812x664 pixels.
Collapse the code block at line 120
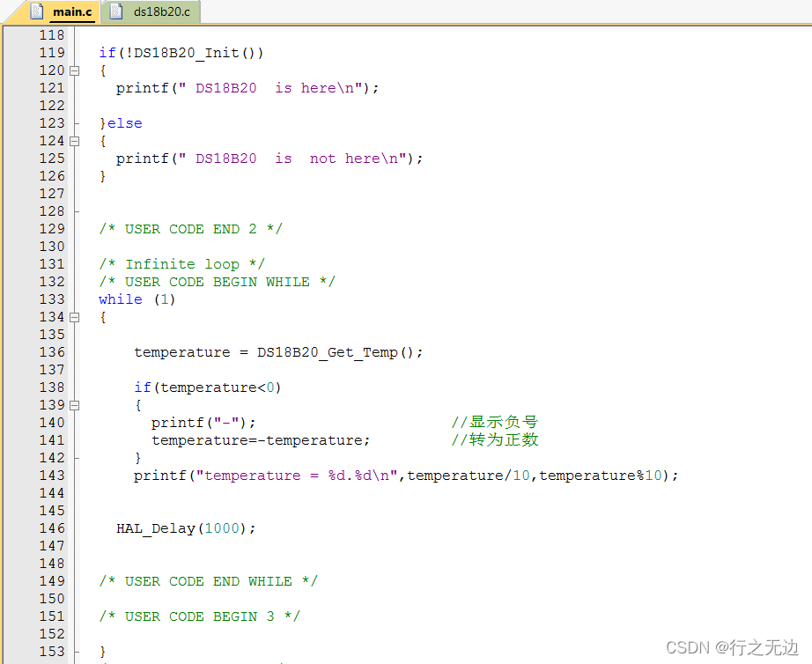[75, 70]
